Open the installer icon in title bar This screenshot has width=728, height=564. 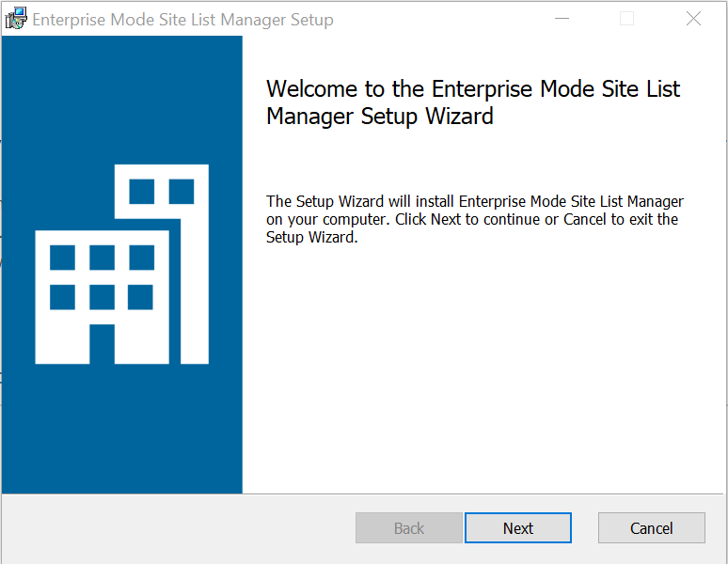pyautogui.click(x=16, y=19)
